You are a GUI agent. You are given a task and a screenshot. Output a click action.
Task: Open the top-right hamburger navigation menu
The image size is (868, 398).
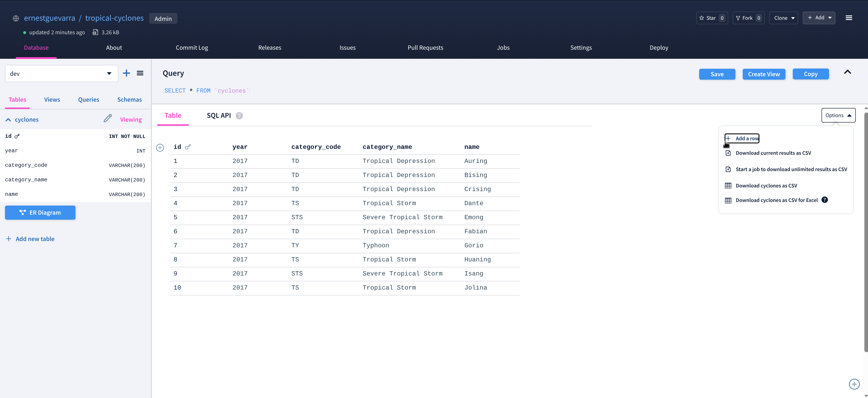coord(849,18)
